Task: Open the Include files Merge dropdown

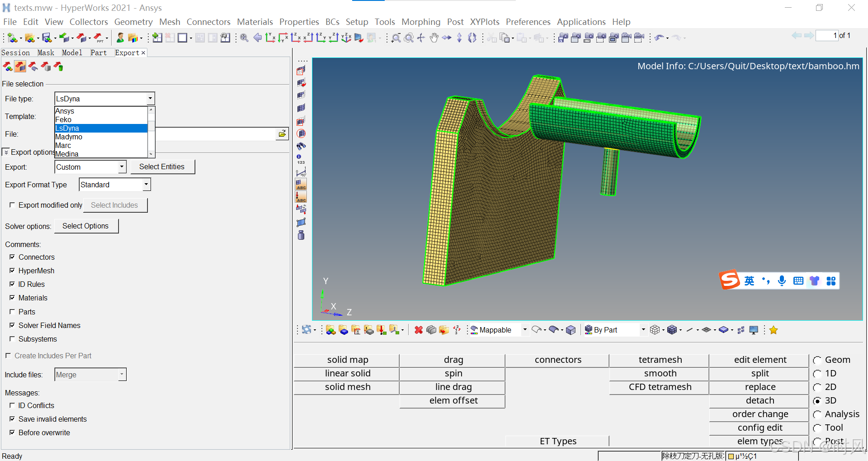Action: [x=122, y=375]
